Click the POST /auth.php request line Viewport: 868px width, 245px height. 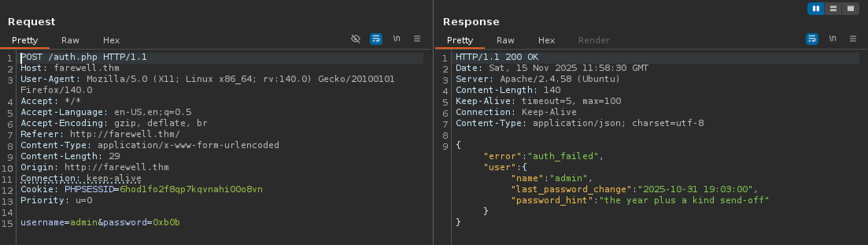pos(84,57)
